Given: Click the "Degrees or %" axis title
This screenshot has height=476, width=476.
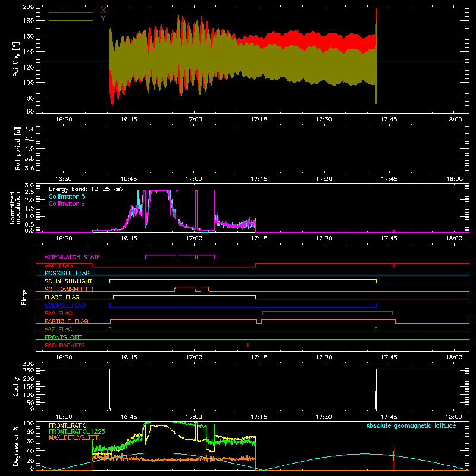Looking at the screenshot, I should [16, 446].
